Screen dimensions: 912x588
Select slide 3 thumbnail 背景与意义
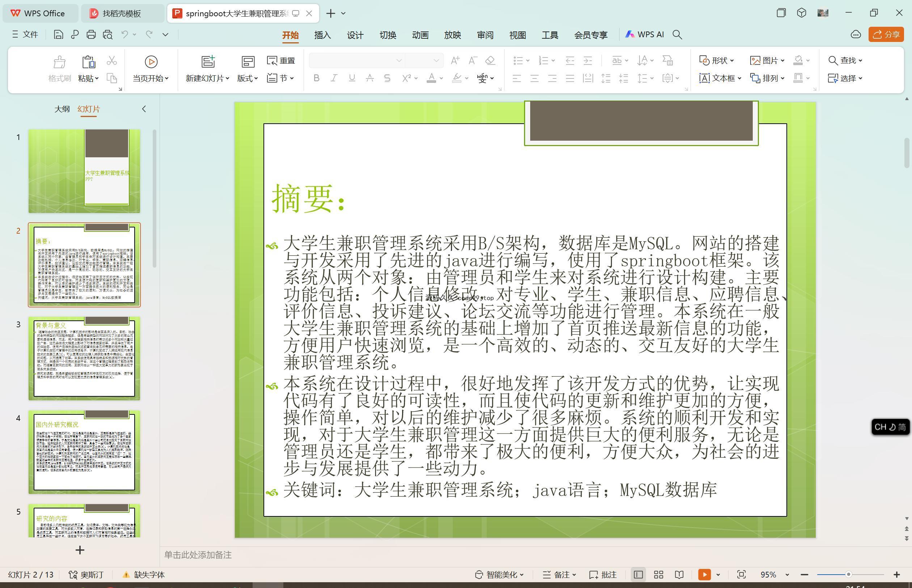pos(84,358)
